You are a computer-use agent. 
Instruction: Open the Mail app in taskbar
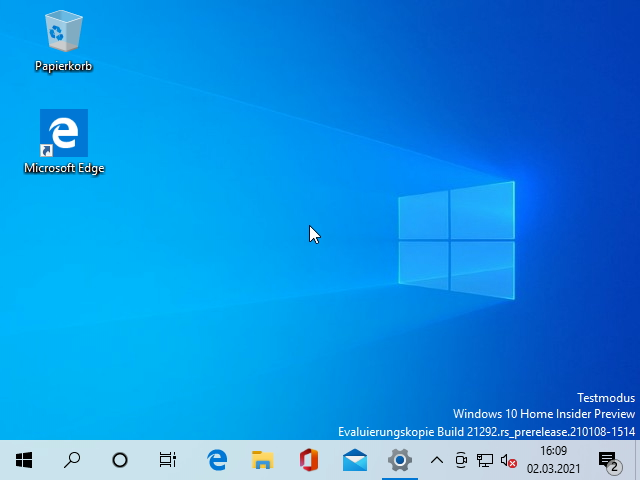coord(355,460)
